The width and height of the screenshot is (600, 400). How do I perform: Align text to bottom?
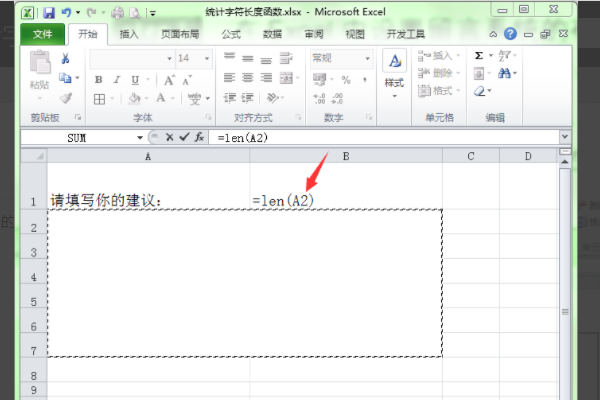pyautogui.click(x=266, y=59)
